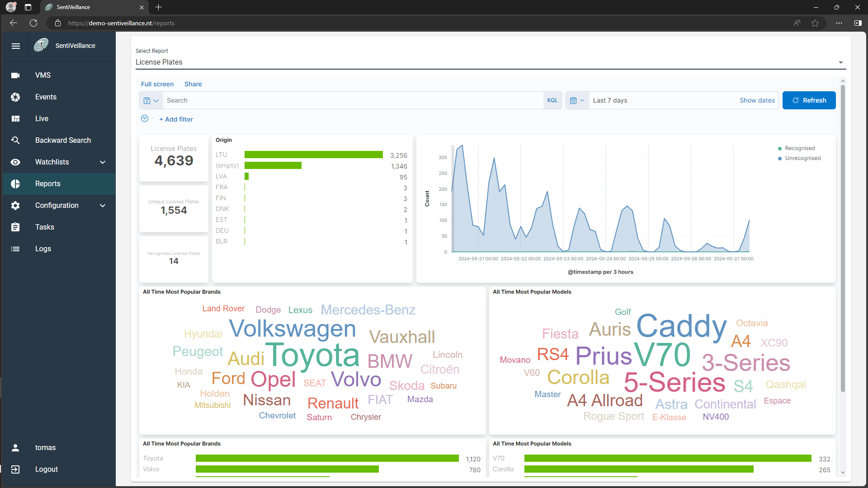
Task: Click the LVA origin row label
Action: [x=221, y=176]
